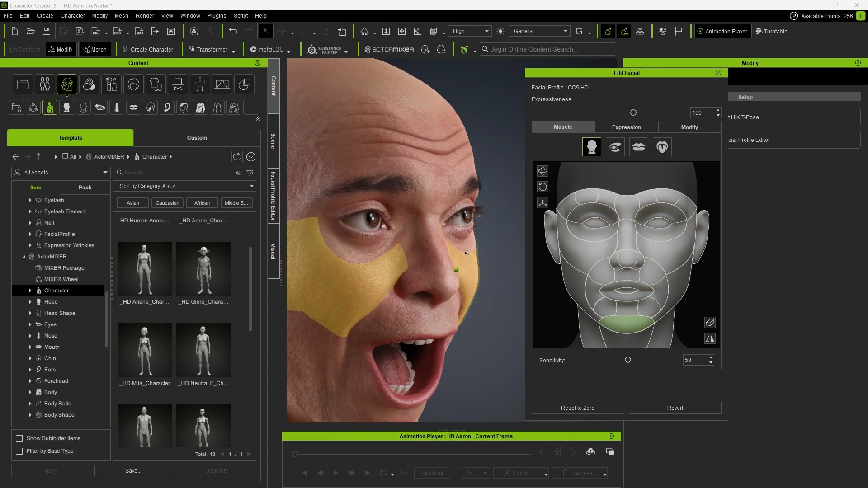The image size is (868, 488).
Task: Click the Save project icon
Action: click(47, 31)
